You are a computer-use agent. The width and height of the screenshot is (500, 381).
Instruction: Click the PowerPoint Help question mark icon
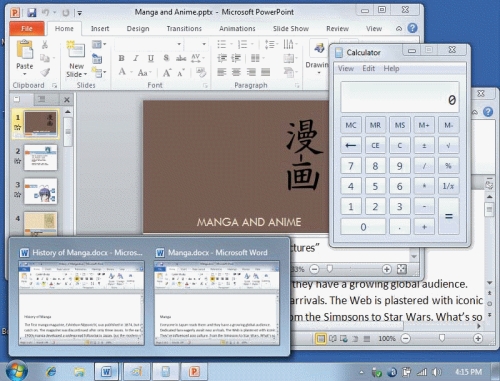tap(413, 28)
